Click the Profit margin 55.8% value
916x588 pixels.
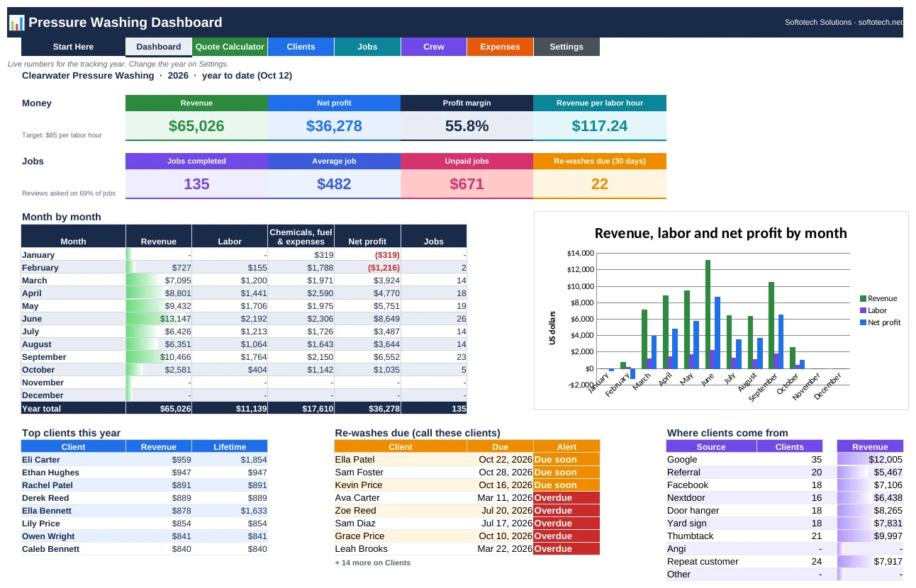pyautogui.click(x=467, y=126)
